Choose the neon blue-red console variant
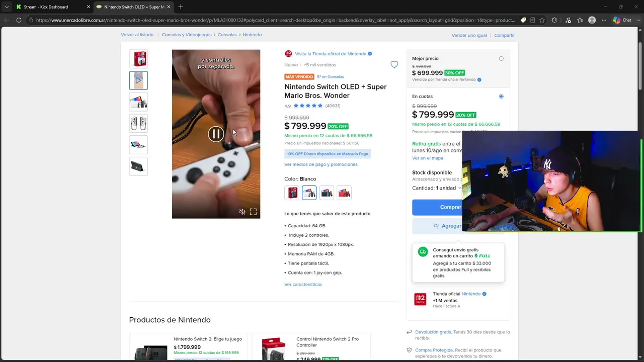 click(x=327, y=193)
